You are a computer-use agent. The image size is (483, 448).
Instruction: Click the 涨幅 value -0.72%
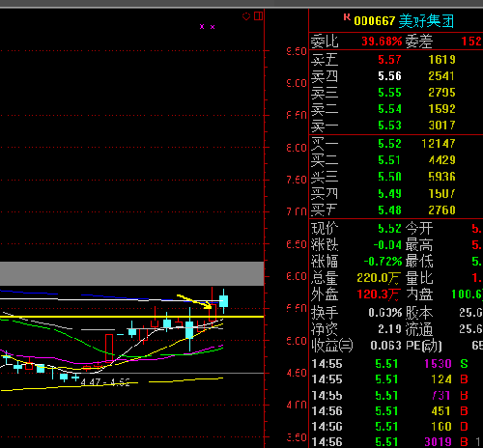point(383,262)
